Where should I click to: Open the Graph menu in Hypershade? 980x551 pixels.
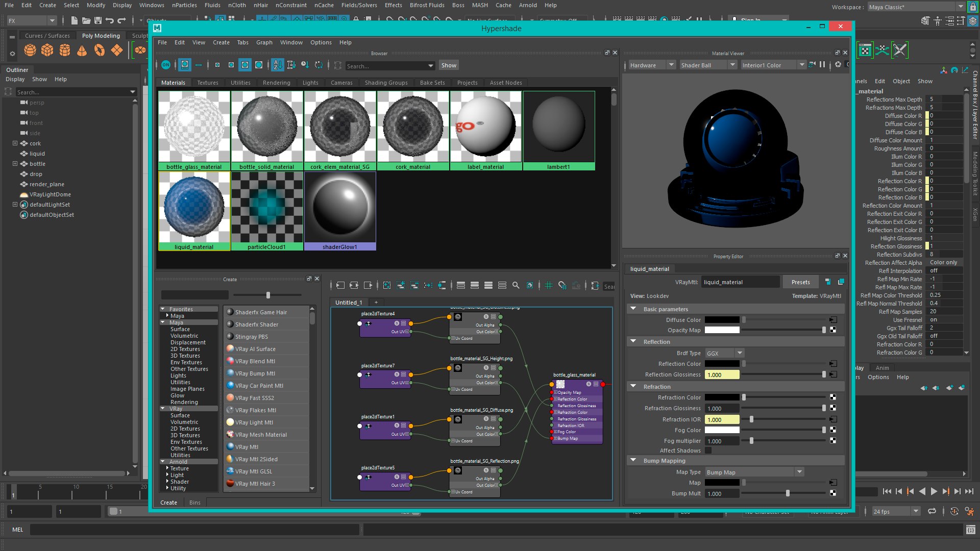(x=264, y=42)
